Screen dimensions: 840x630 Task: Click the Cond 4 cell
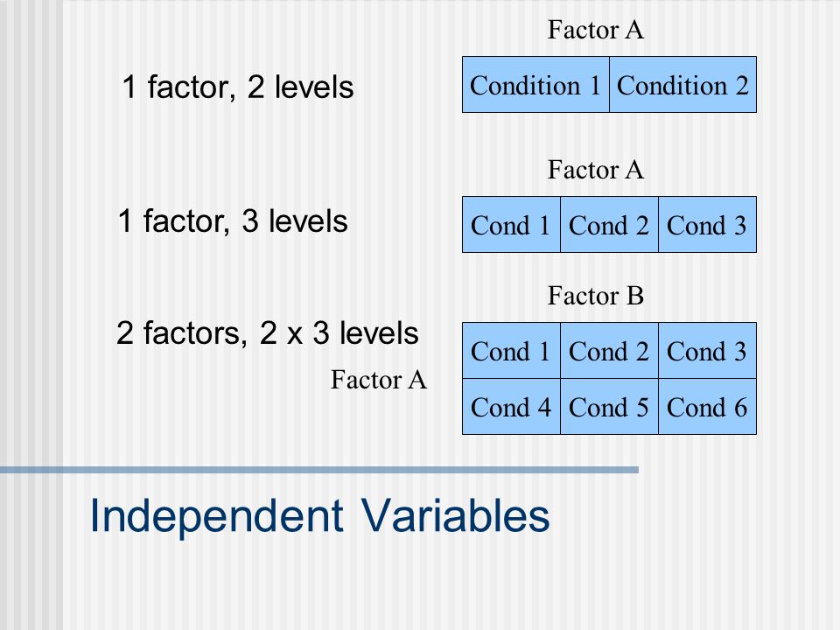(511, 407)
